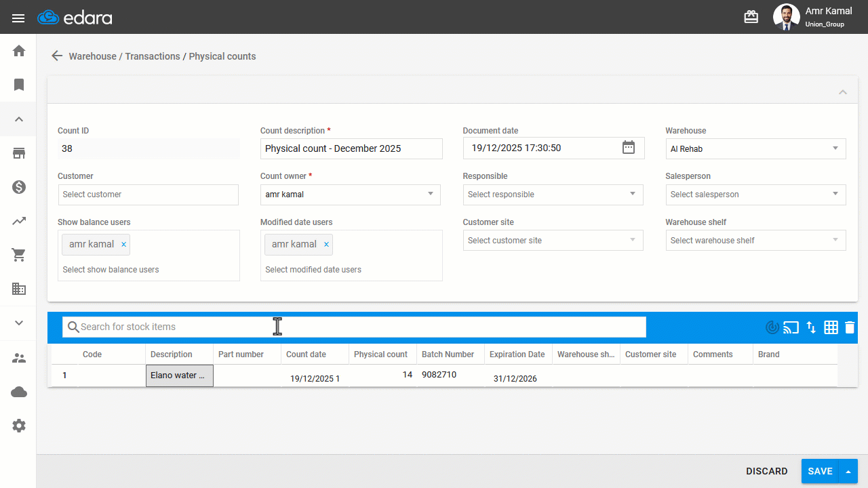Image resolution: width=868 pixels, height=488 pixels.
Task: Open the cloud icon in sidebar
Action: click(19, 392)
